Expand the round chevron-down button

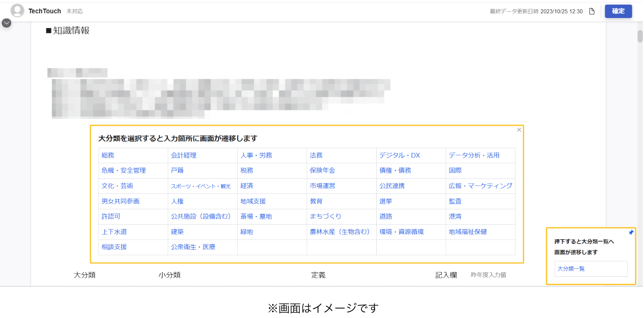coord(6,23)
